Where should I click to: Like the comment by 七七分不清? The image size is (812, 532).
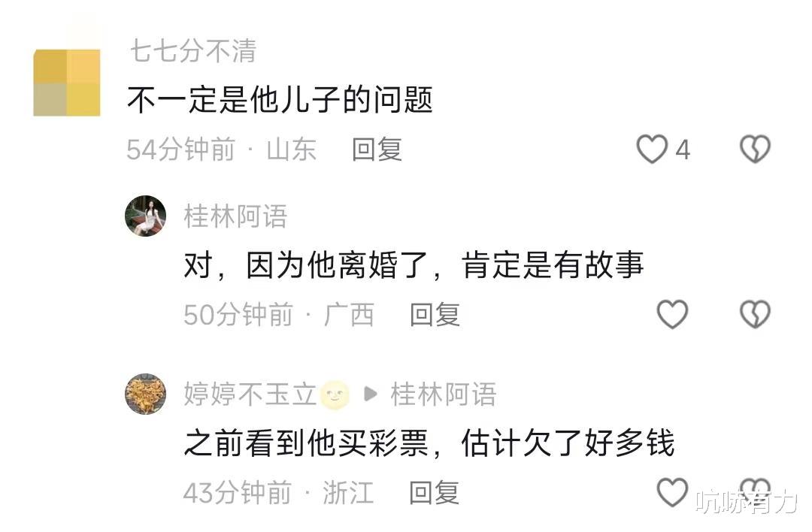click(x=651, y=149)
